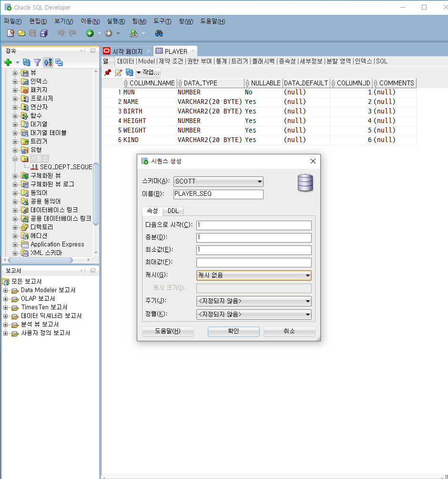Click the green Back navigation icon
This screenshot has height=479, width=448.
coord(90,33)
